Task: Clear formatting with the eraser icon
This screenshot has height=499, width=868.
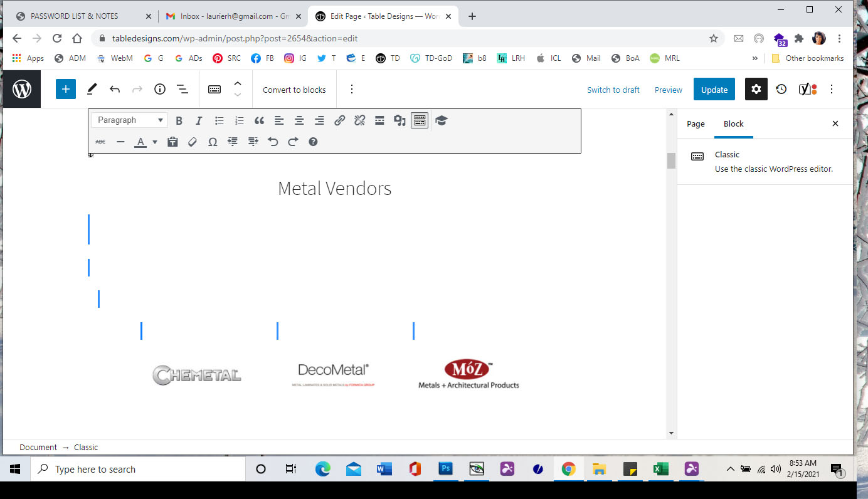Action: pos(193,142)
